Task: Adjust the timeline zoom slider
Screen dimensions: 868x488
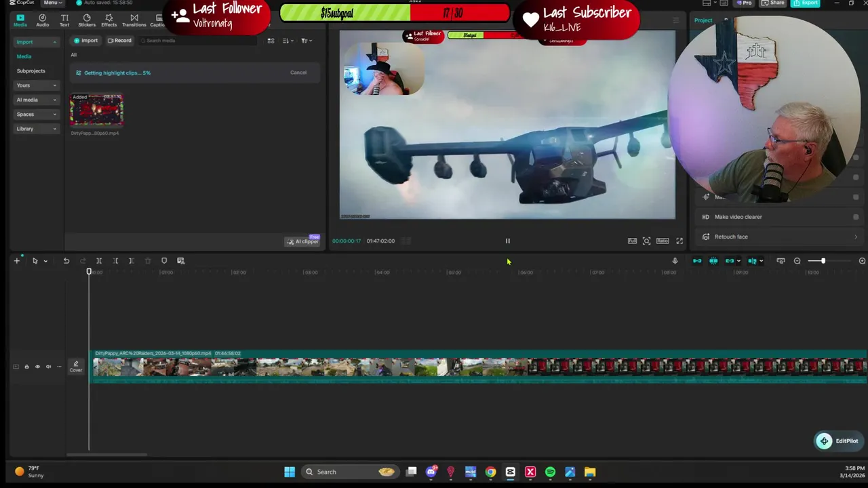Action: click(x=823, y=261)
